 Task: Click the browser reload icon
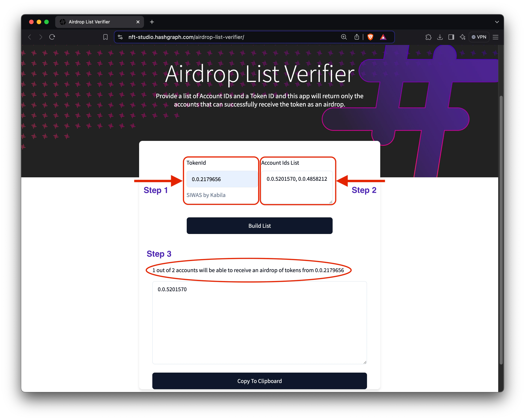[52, 37]
